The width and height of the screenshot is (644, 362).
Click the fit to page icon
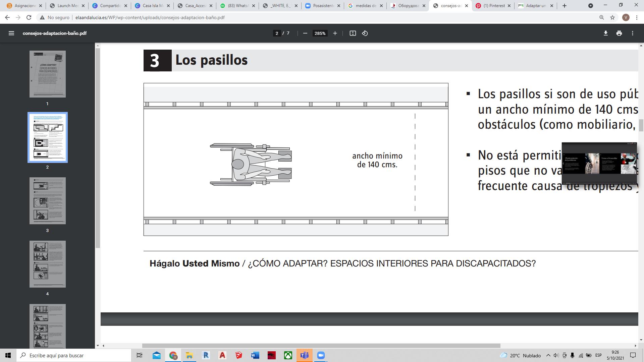pyautogui.click(x=353, y=33)
